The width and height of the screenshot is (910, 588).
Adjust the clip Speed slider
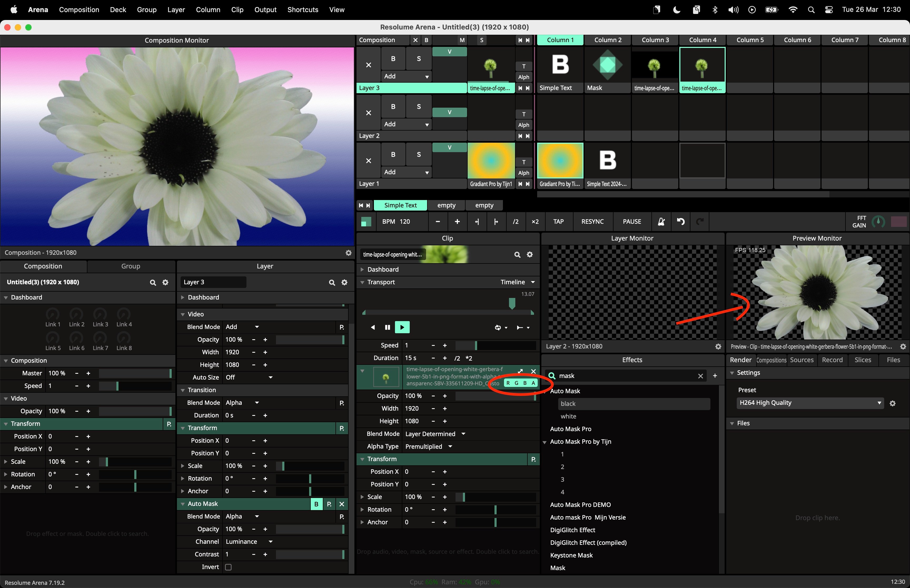[x=496, y=346]
